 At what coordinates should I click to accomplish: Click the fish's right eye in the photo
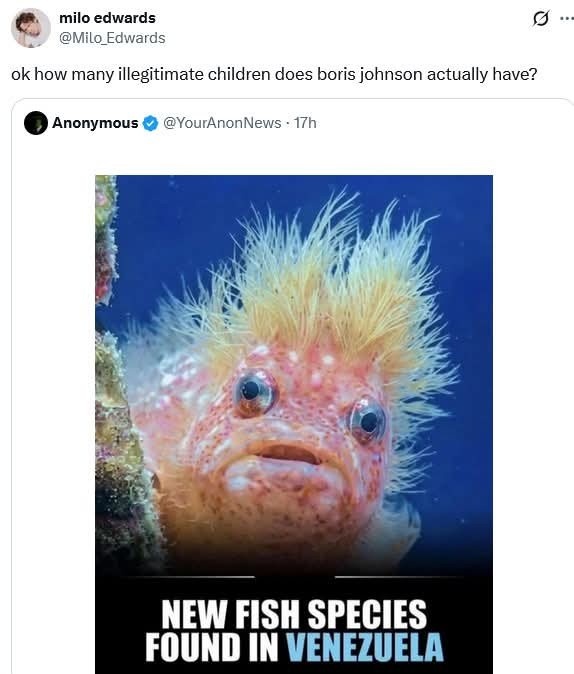(x=367, y=420)
